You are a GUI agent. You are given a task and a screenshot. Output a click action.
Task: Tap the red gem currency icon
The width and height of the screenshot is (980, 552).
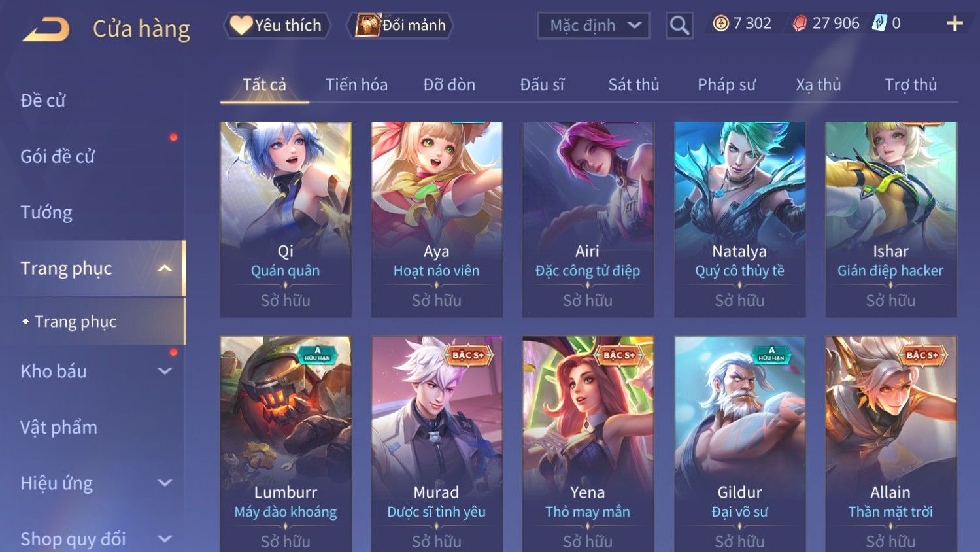pyautogui.click(x=800, y=24)
